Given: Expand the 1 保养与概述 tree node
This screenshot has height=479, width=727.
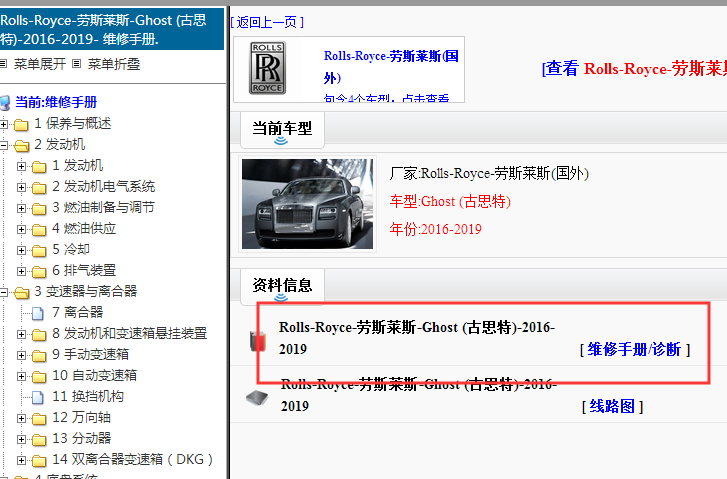Looking at the screenshot, I should click(4, 124).
